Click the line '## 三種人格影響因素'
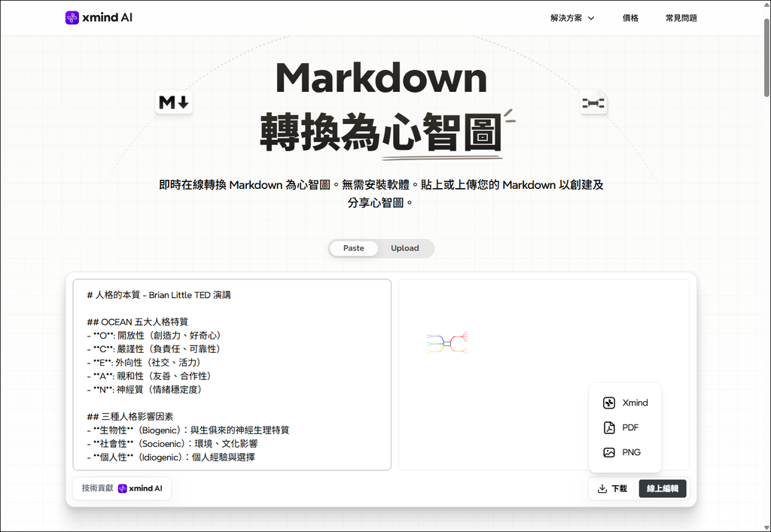The image size is (771, 532). pos(130,417)
